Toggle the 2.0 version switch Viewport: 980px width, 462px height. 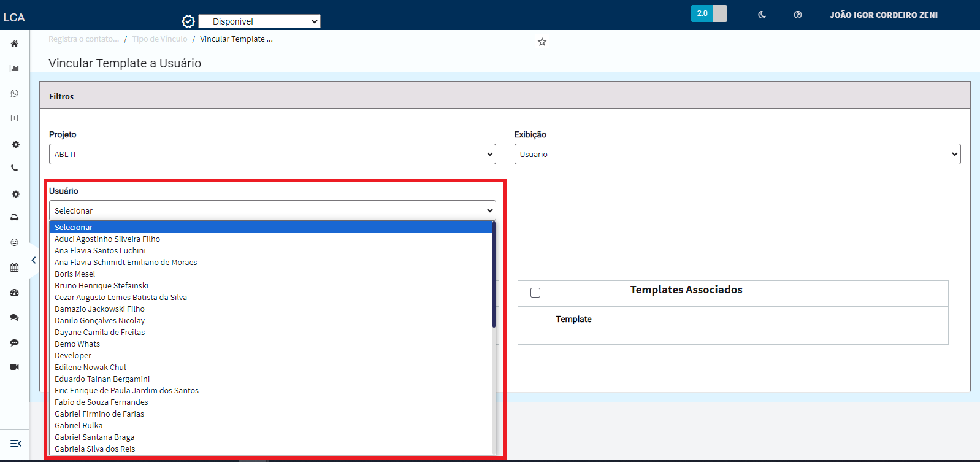pos(709,13)
